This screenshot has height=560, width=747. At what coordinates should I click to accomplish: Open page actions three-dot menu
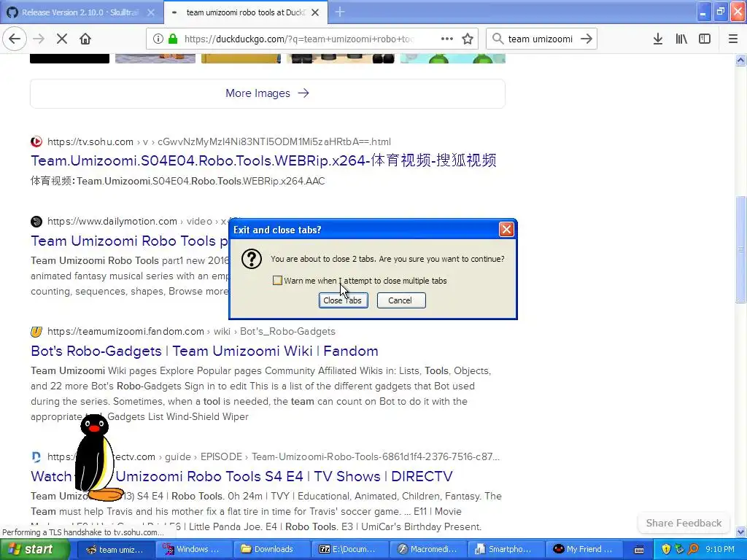(447, 39)
